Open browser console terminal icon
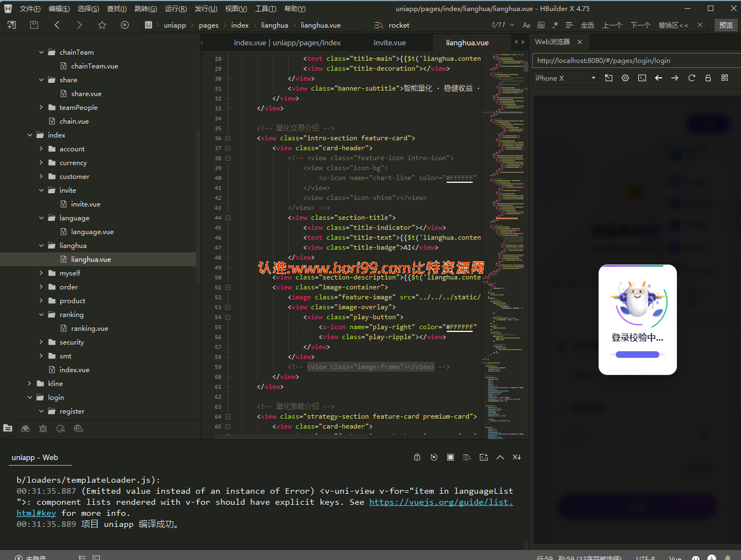This screenshot has width=741, height=560. (642, 78)
